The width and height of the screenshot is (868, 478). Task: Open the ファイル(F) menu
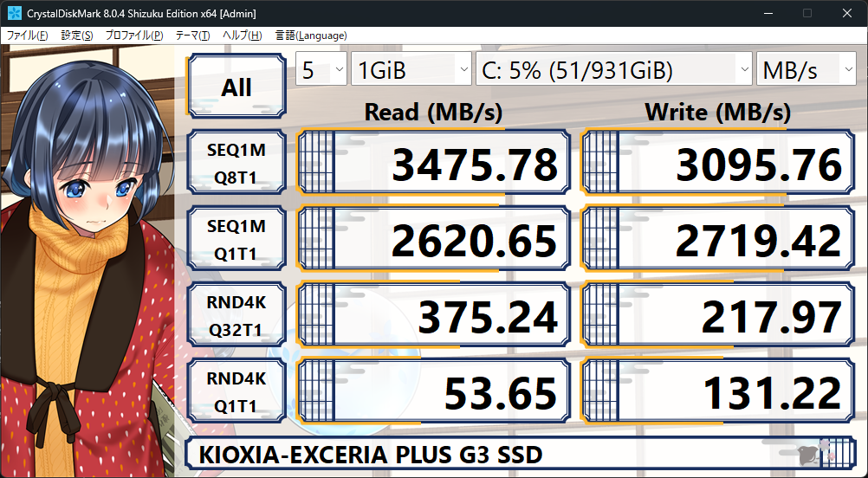pyautogui.click(x=27, y=36)
